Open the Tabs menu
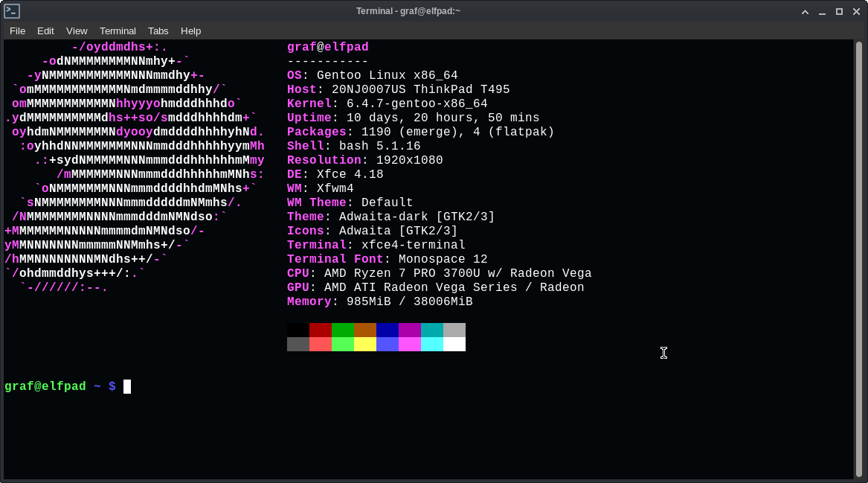This screenshot has height=483, width=868. 158,31
